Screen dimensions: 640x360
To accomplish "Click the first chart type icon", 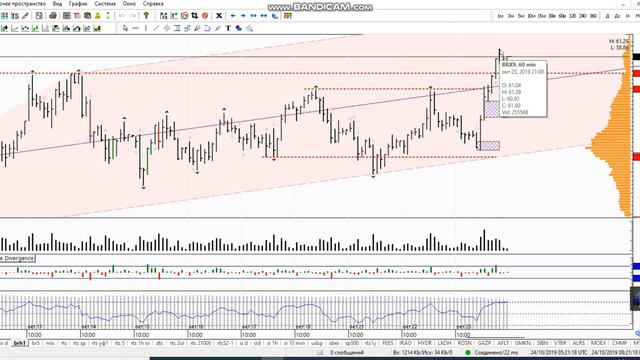I will coord(4,28).
